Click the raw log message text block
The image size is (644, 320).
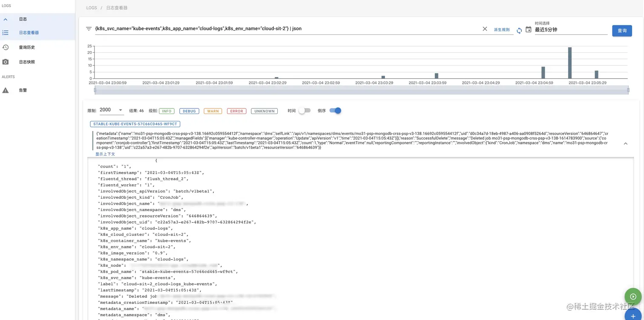pos(351,140)
